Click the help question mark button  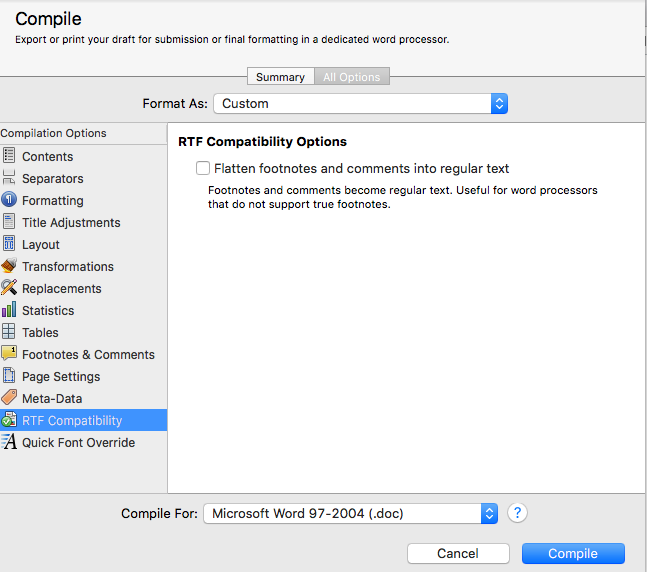[x=517, y=513]
